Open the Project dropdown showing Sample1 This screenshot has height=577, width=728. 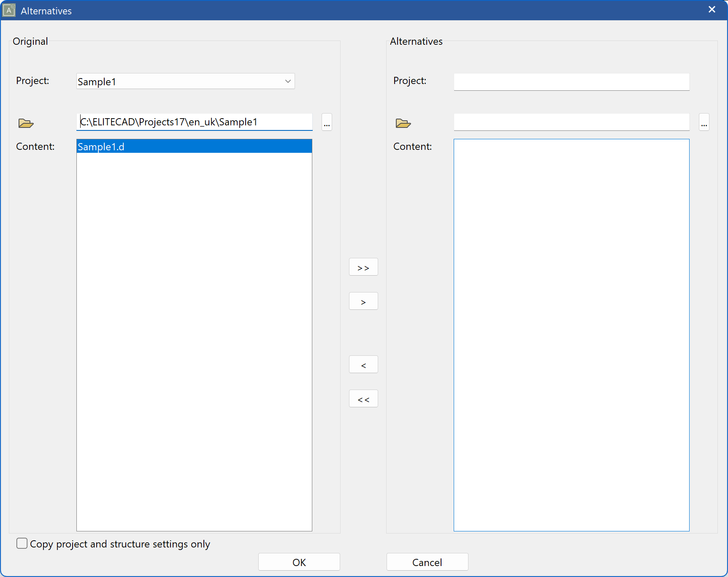tap(185, 81)
